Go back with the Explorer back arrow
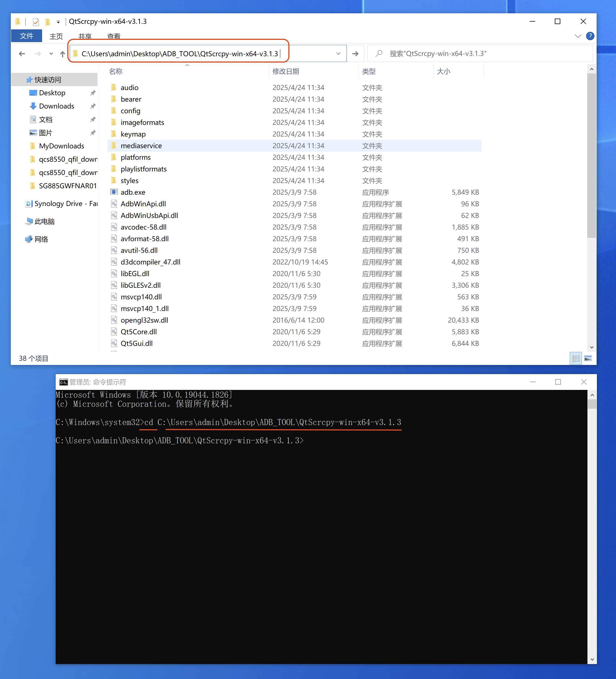The image size is (616, 679). coord(22,54)
